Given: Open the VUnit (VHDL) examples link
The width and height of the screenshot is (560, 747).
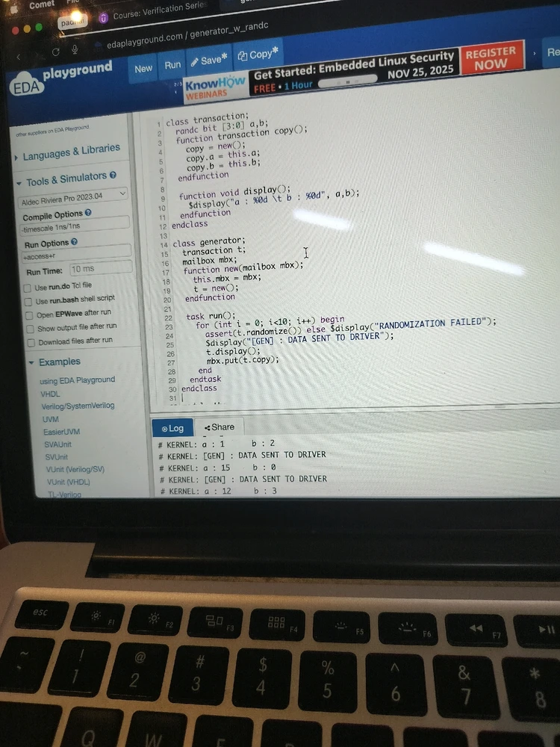Looking at the screenshot, I should (x=69, y=482).
